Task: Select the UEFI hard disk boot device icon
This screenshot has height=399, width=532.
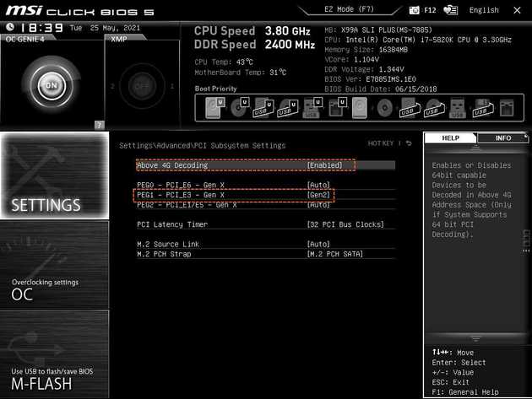Action: click(215, 107)
